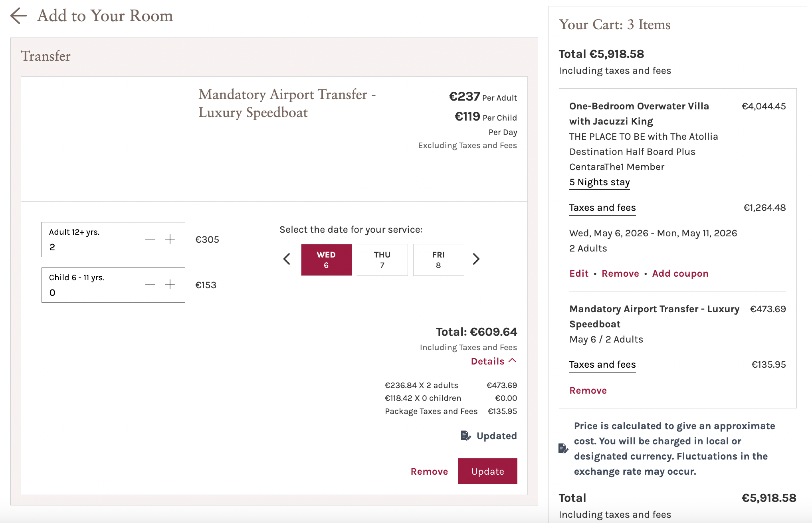The image size is (812, 523).
Task: Show next service dates with right chevron
Action: click(476, 259)
